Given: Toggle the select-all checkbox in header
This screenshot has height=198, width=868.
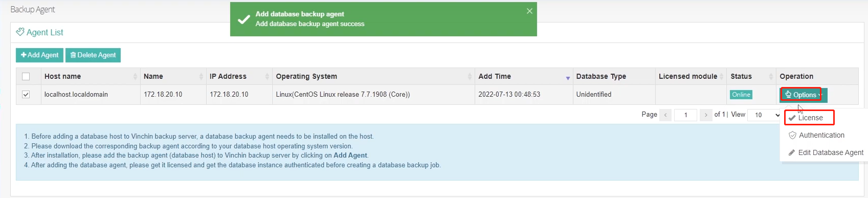Looking at the screenshot, I should tap(26, 76).
